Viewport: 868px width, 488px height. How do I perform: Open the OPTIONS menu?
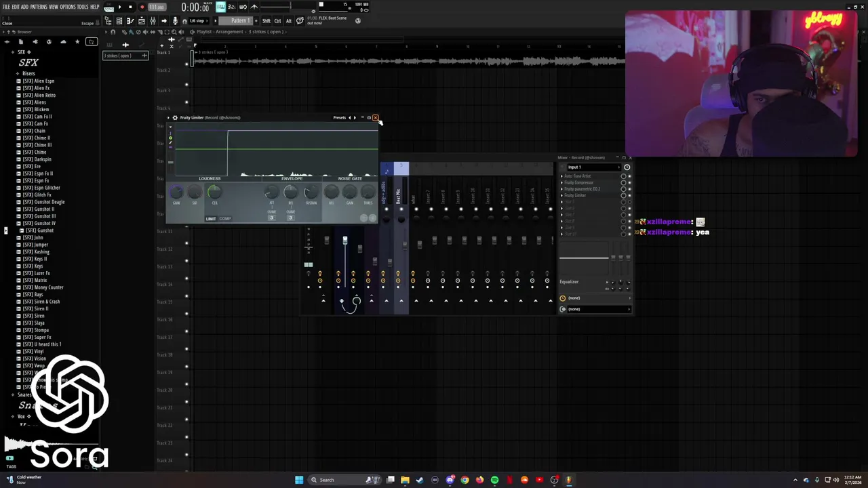[68, 7]
